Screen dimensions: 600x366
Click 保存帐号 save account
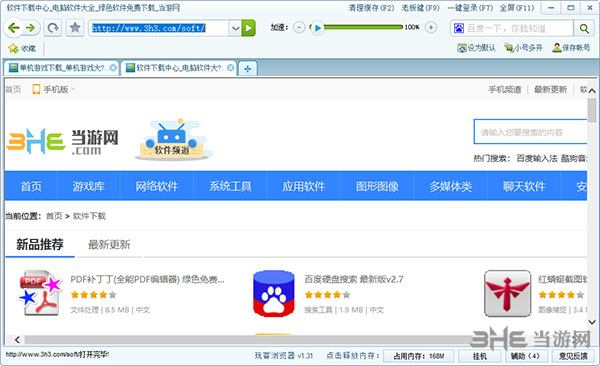tap(571, 48)
